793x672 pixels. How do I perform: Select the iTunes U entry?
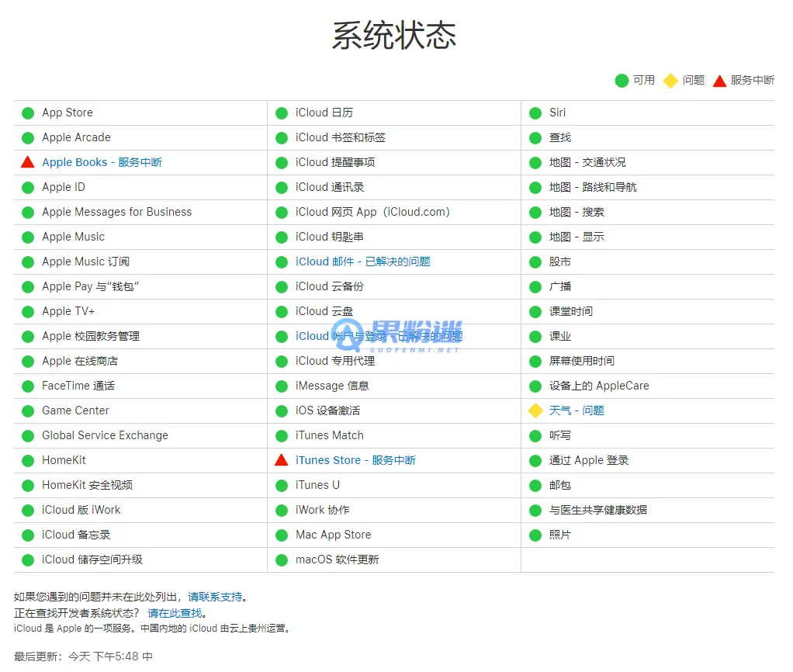click(x=317, y=485)
